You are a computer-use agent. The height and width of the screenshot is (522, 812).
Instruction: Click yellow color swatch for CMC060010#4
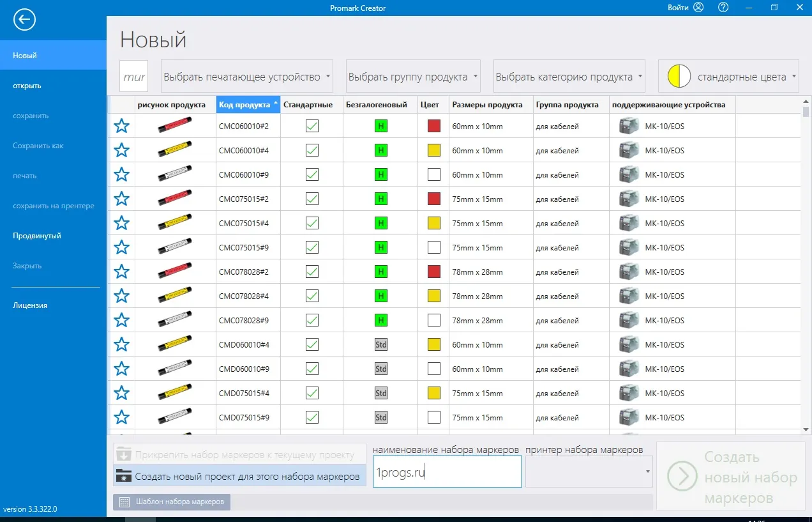pos(434,150)
